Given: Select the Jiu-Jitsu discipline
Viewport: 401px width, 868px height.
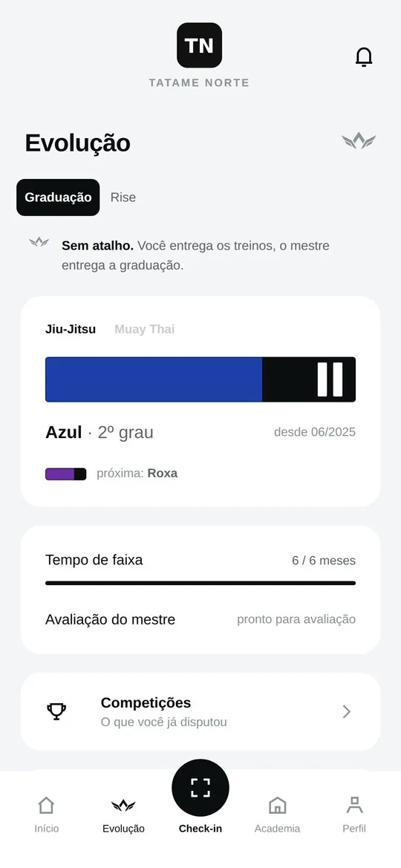Looking at the screenshot, I should [71, 330].
